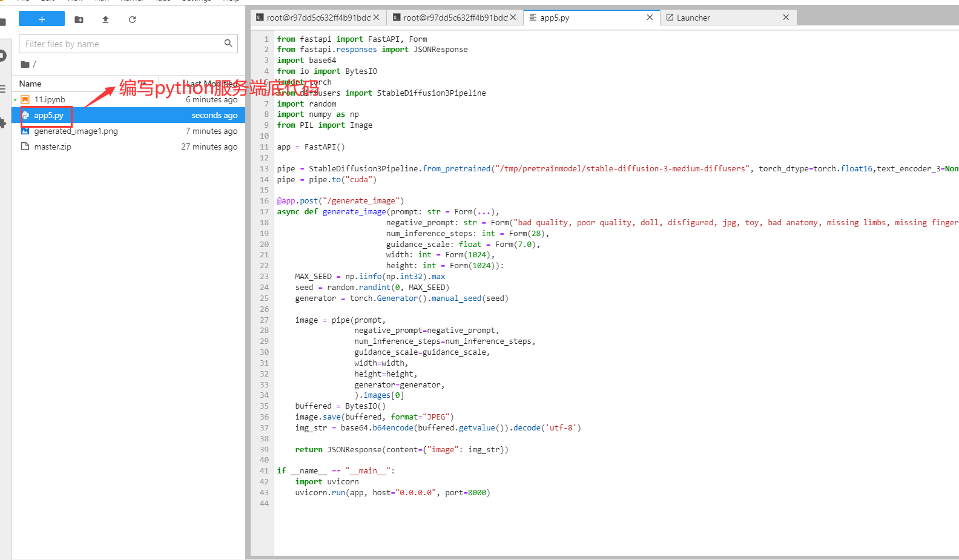Switch to the Launcher tab
Screen dimensions: 959x560
(693, 18)
